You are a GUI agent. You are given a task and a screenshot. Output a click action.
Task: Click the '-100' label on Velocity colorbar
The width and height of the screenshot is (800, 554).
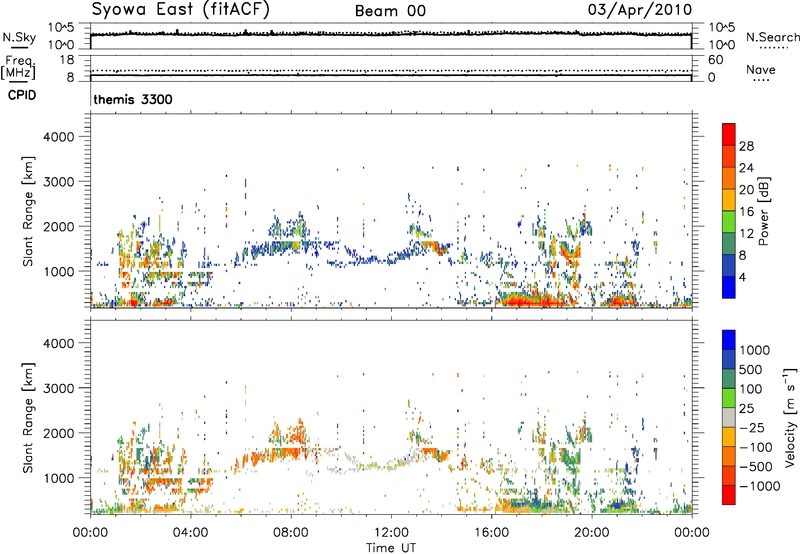click(x=756, y=447)
